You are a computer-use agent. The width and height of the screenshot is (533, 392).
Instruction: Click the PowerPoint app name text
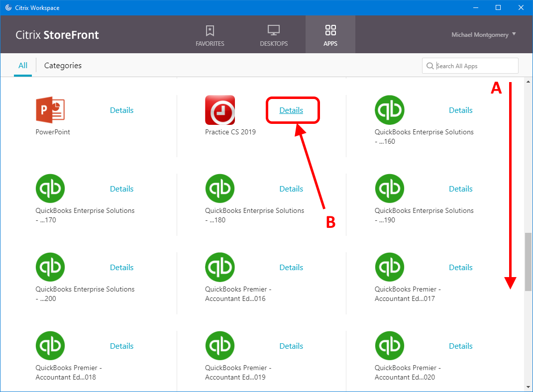click(x=53, y=132)
